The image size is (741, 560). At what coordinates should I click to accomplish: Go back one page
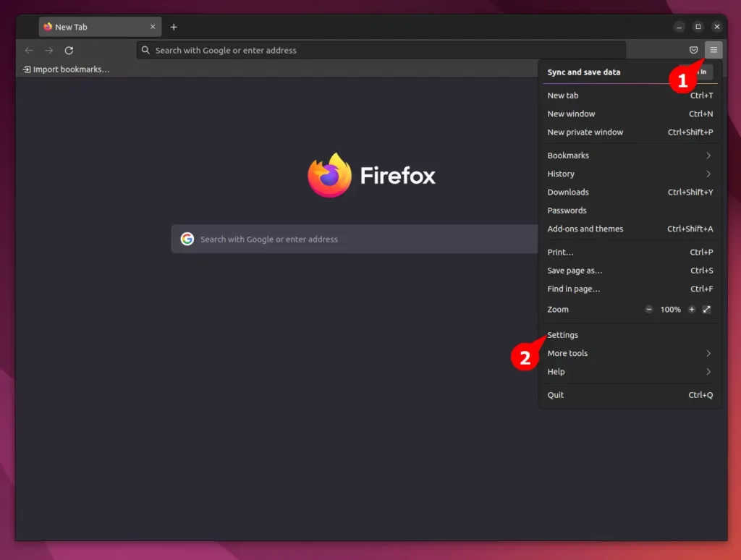coord(29,50)
